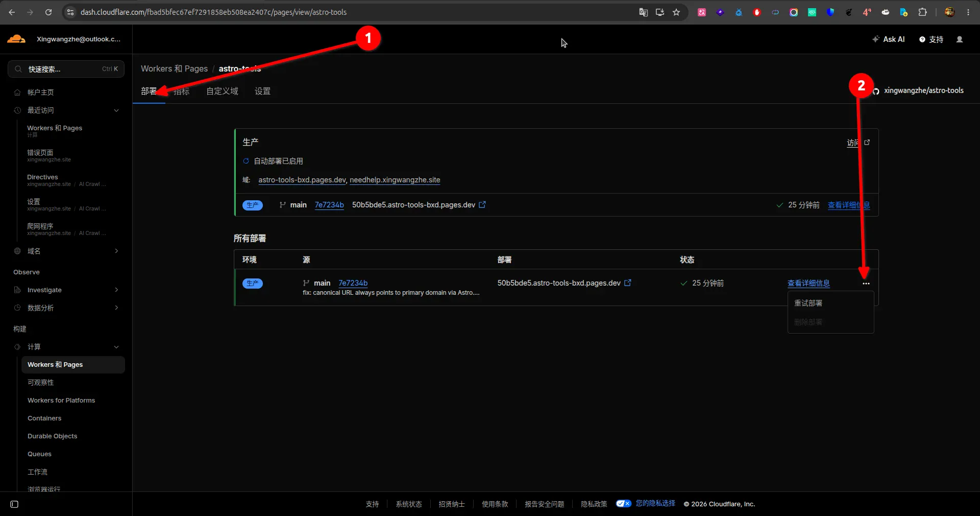Open the white cat-face extension icon
This screenshot has width=980, height=516.
[x=886, y=12]
